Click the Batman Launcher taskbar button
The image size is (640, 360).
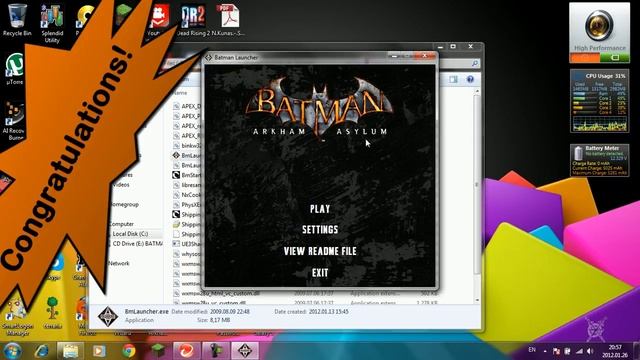point(245,351)
